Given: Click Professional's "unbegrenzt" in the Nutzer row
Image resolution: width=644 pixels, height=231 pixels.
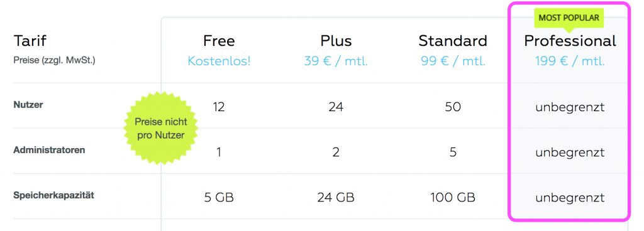Looking at the screenshot, I should pyautogui.click(x=570, y=107).
